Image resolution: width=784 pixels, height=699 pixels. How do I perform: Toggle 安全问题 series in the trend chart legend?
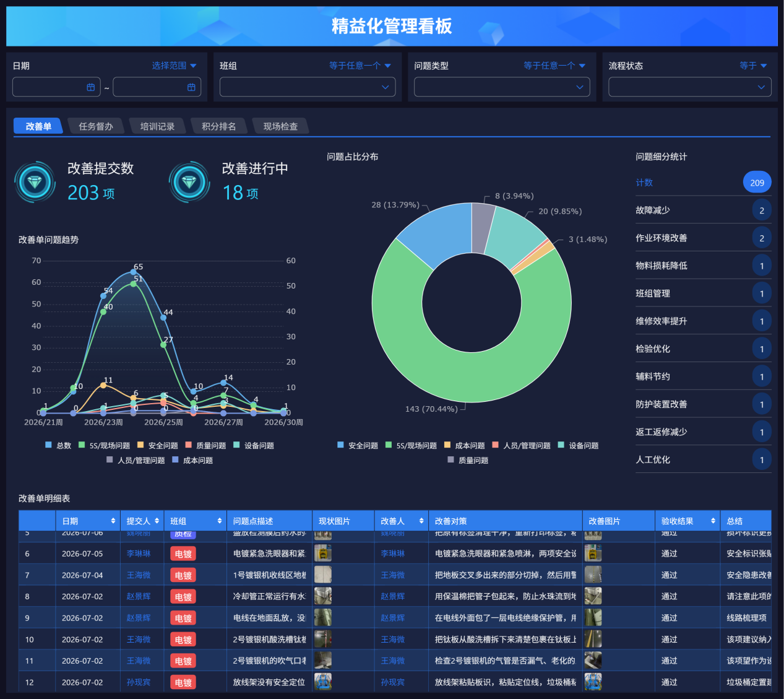click(157, 445)
